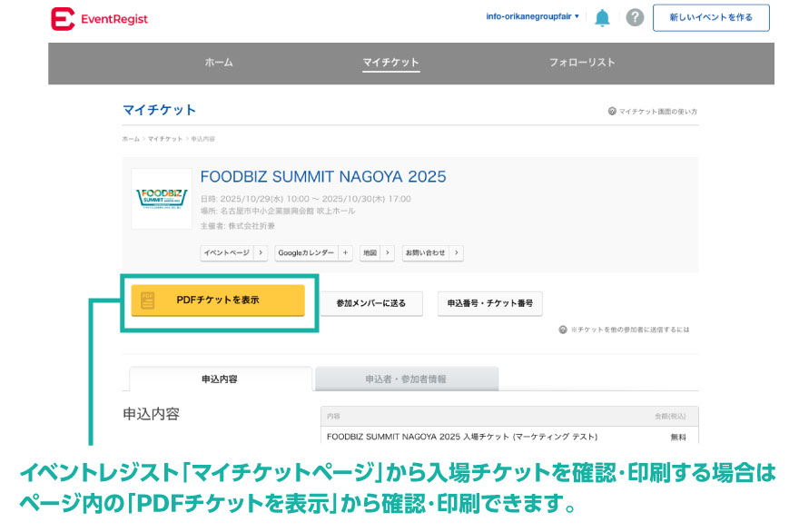Click 内容 table column header
This screenshot has width=799, height=532.
coord(333,417)
